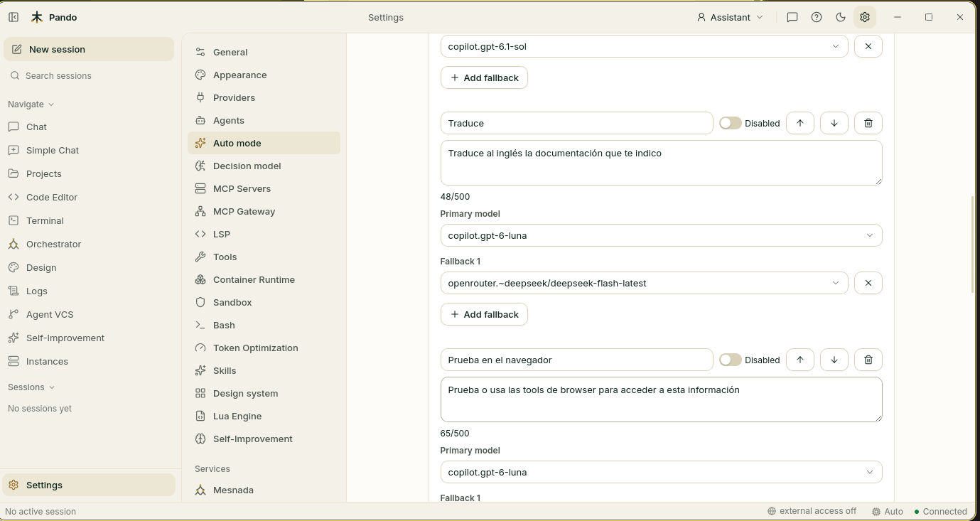This screenshot has width=980, height=521.
Task: Remove the copilot.gpt-6.1-sol fallback
Action: 868,46
